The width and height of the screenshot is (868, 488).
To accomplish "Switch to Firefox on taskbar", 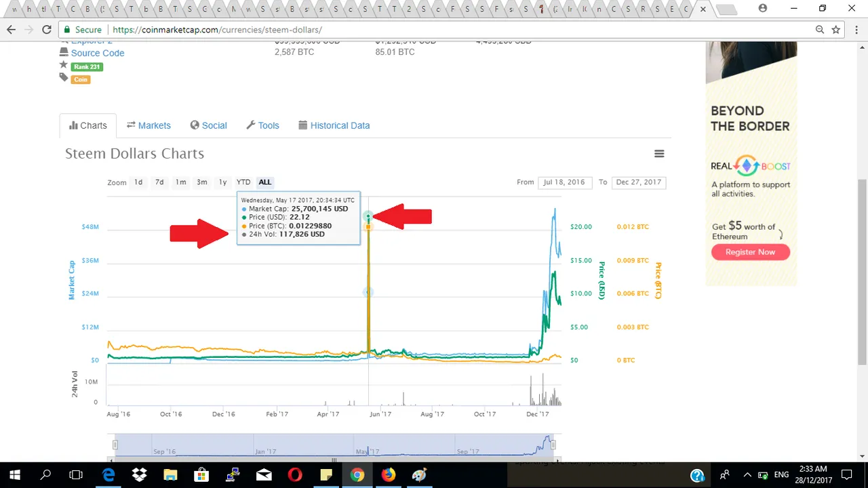I will pos(389,474).
